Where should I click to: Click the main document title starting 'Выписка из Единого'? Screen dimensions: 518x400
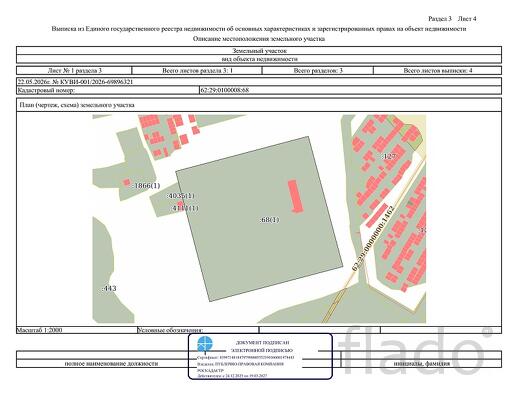click(x=259, y=29)
